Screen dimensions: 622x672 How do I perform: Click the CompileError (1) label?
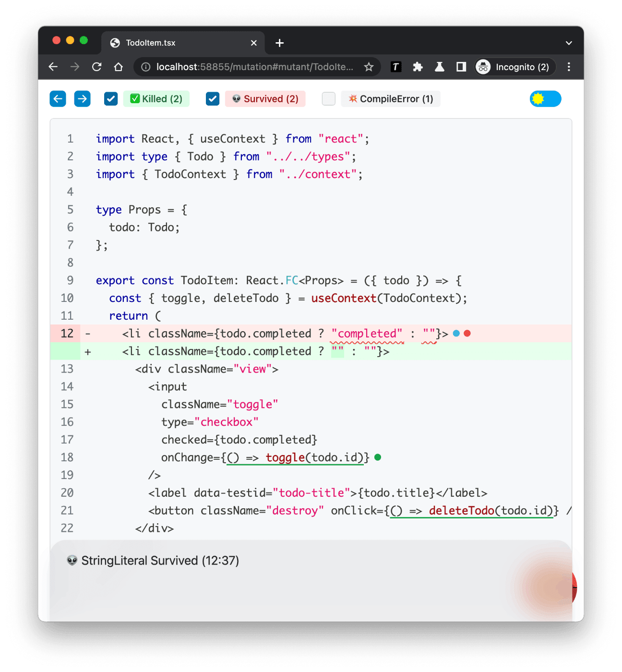pos(391,99)
